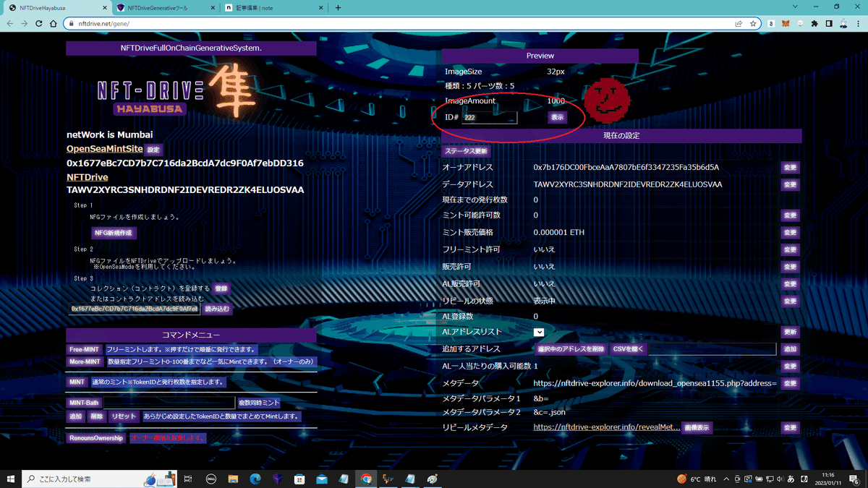Open the OpenSeaMintSite link
This screenshot has width=868, height=488.
(x=105, y=149)
